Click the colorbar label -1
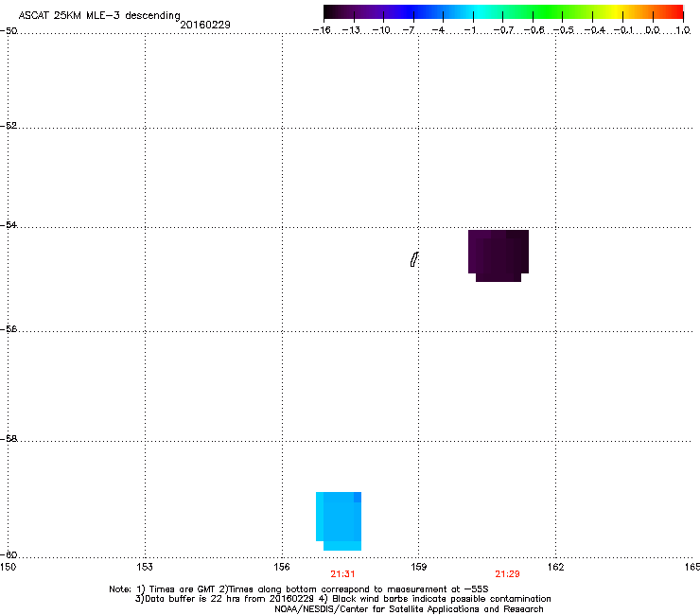 [x=470, y=30]
